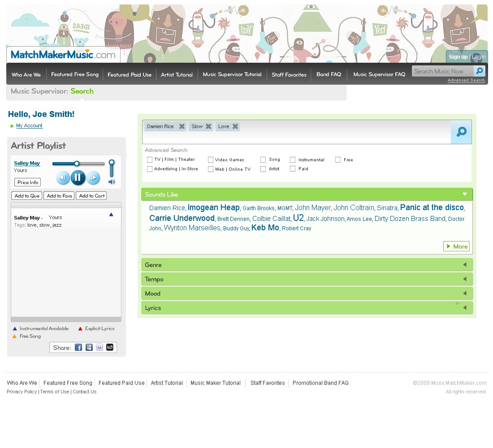Screen dimensions: 493x448
Task: Open the Staff Favorites menu item
Action: click(x=289, y=74)
